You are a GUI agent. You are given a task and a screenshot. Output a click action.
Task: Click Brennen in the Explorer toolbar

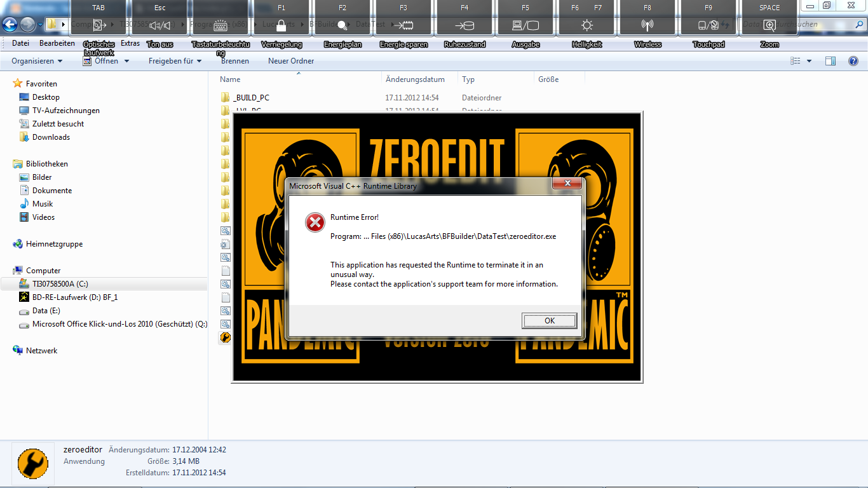pyautogui.click(x=235, y=61)
